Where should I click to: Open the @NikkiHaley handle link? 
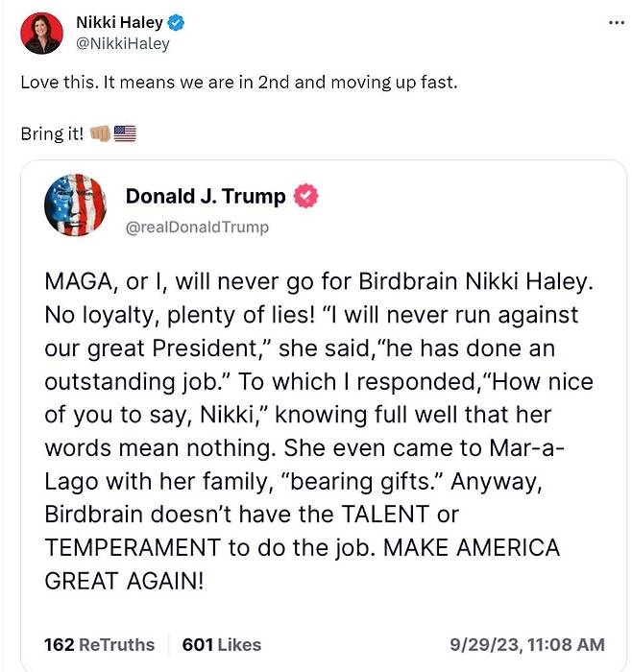coord(122,43)
